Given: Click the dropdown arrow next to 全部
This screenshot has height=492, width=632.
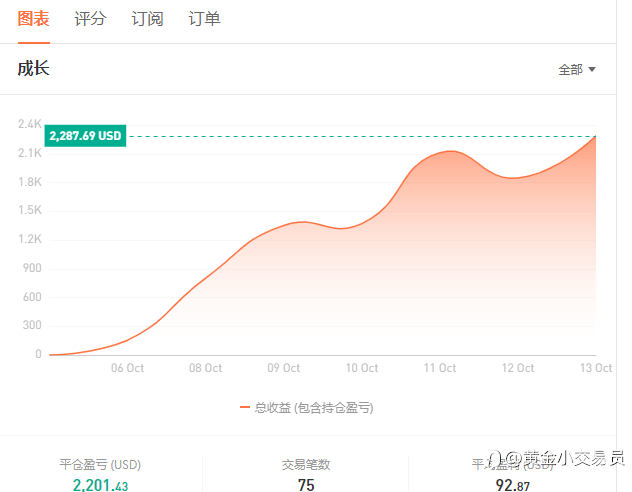Looking at the screenshot, I should [x=592, y=70].
